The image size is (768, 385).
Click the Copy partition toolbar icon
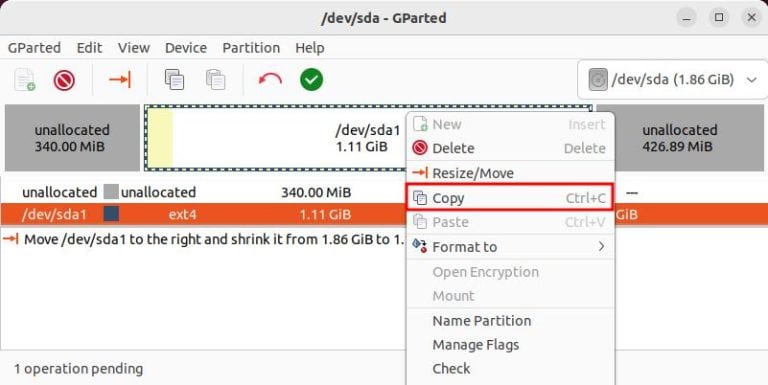click(x=174, y=80)
